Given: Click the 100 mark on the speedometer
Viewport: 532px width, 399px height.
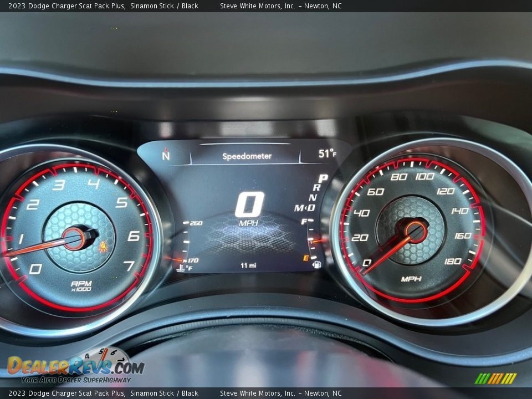Looking at the screenshot, I should pos(425,176).
